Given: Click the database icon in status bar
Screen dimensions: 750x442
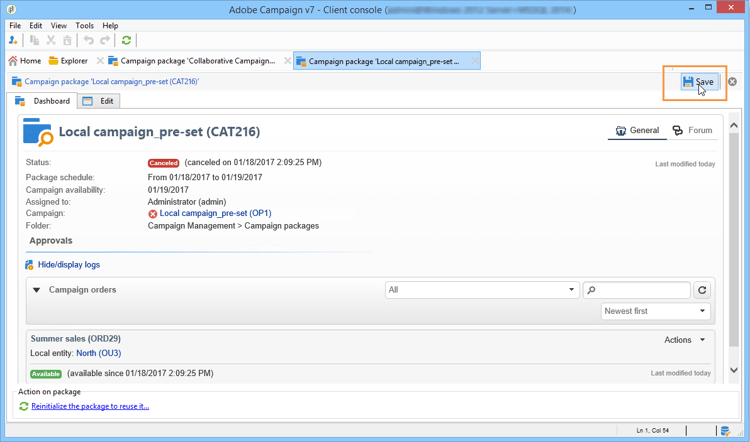Looking at the screenshot, I should [725, 431].
